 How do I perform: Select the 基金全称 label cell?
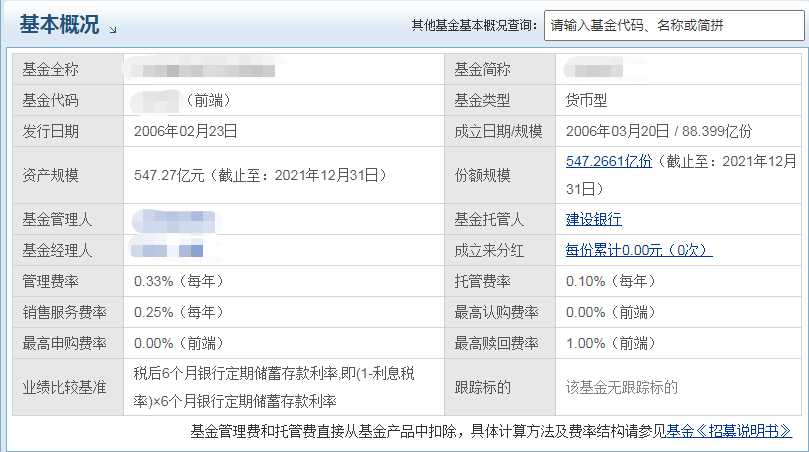coord(50,70)
